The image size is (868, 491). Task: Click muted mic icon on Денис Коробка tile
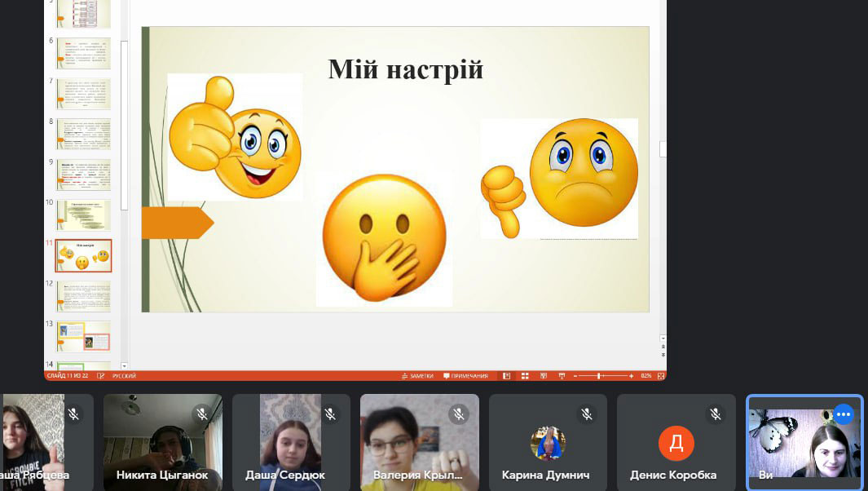click(x=716, y=414)
